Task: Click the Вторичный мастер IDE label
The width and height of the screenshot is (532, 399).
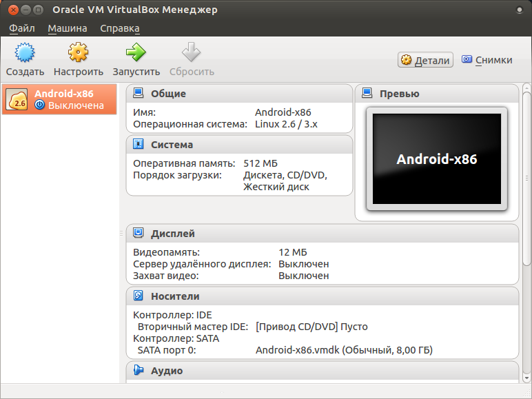Action: [x=193, y=327]
